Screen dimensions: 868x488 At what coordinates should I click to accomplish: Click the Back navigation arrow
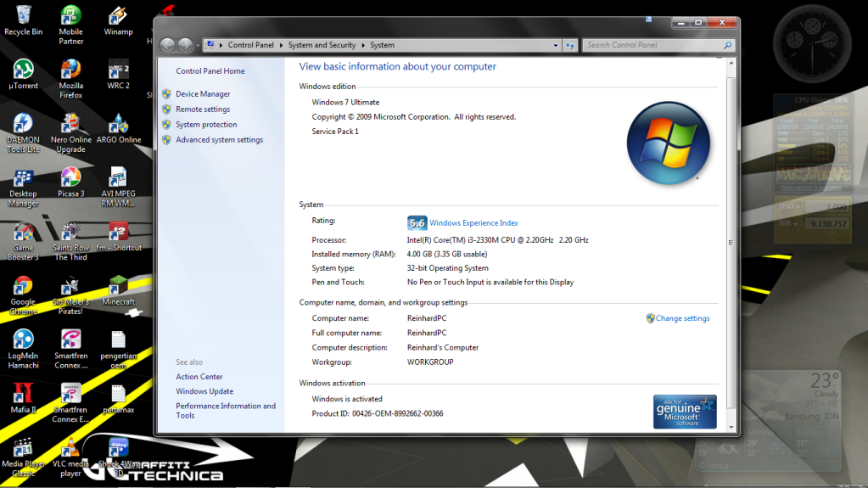(167, 45)
